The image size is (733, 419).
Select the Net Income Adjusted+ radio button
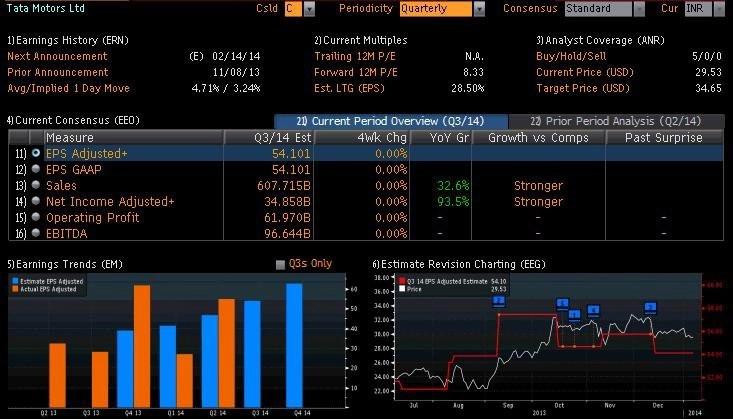(x=36, y=201)
